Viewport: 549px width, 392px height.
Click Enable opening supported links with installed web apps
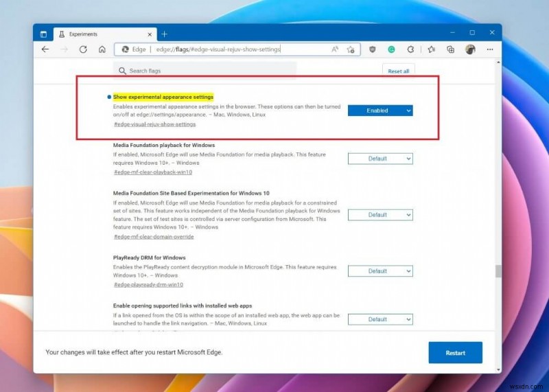(x=183, y=305)
